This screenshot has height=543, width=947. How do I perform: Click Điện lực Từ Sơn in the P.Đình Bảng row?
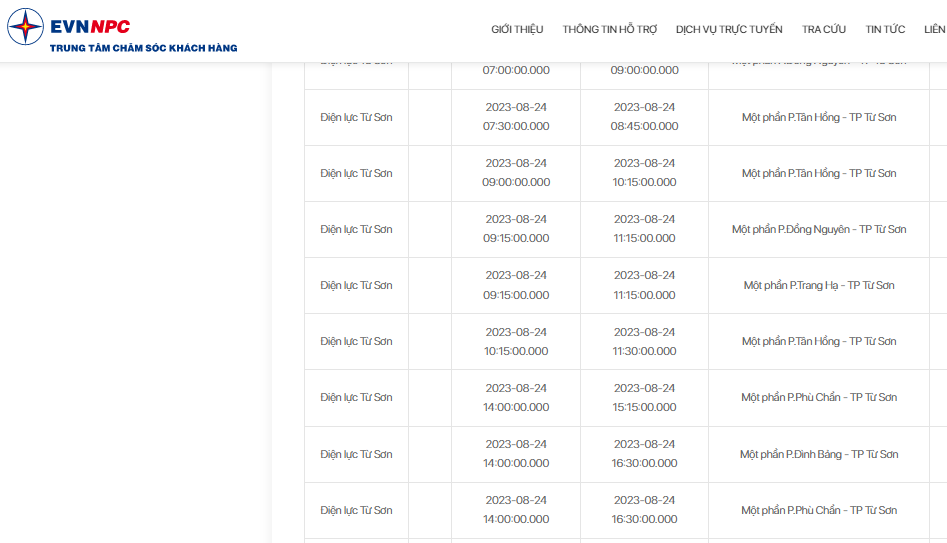[x=356, y=454]
